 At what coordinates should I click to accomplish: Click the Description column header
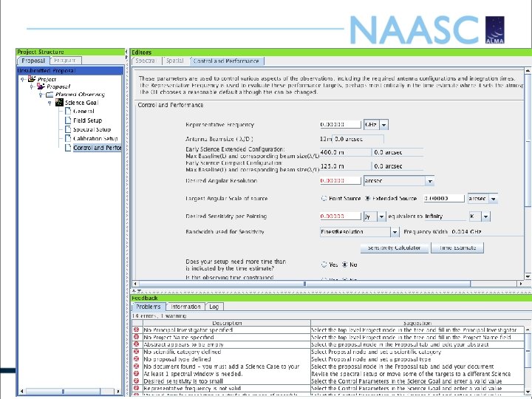pos(227,323)
